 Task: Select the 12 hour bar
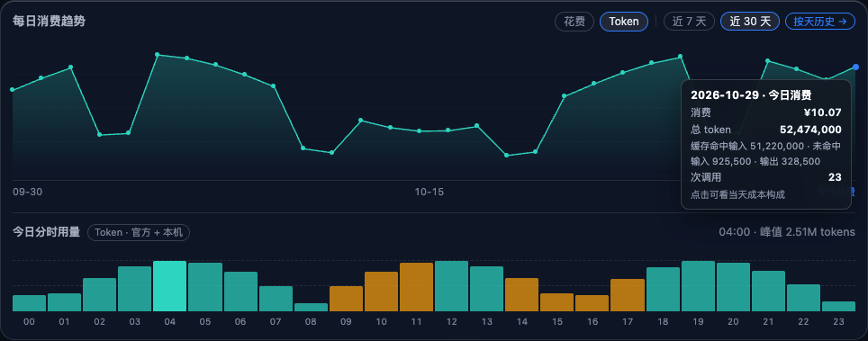pos(452,285)
